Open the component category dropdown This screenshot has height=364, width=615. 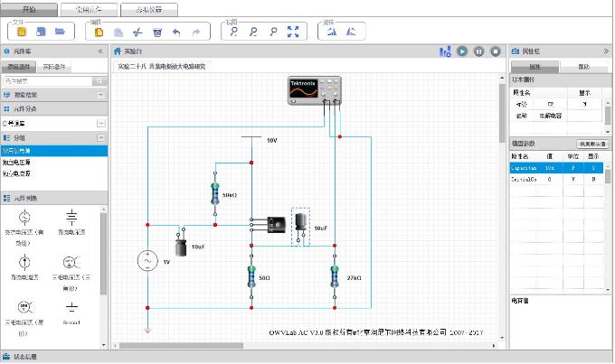point(53,124)
